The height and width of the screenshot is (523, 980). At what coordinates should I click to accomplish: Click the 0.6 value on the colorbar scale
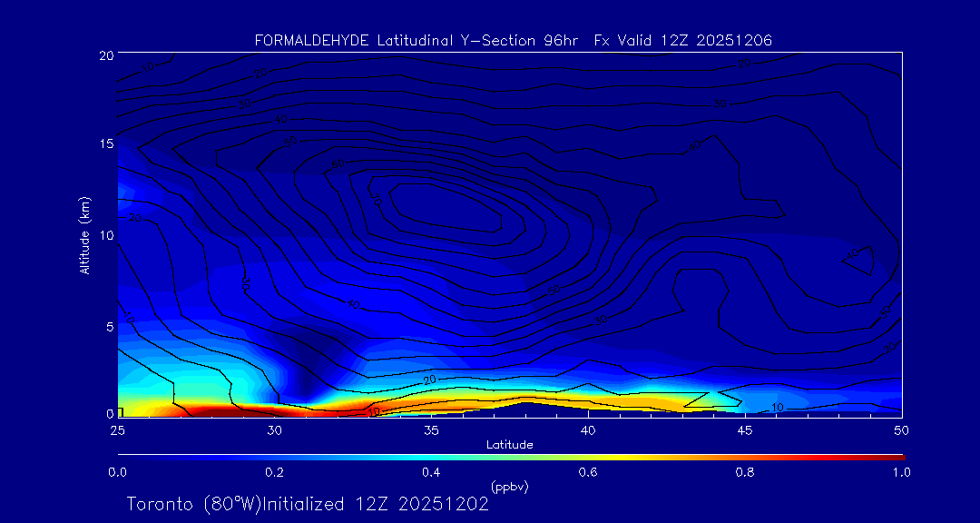tap(588, 472)
